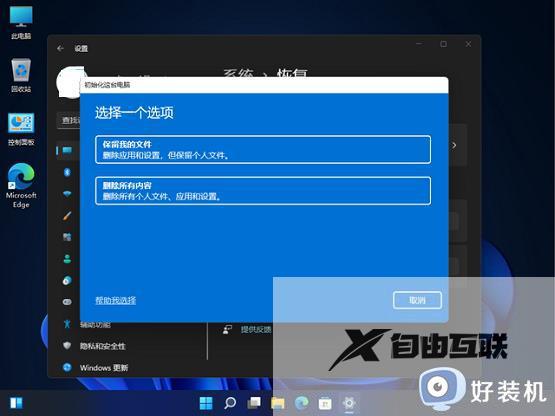The width and height of the screenshot is (555, 416).
Task: Open Apps icon in Settings sidebar
Action: tap(67, 237)
